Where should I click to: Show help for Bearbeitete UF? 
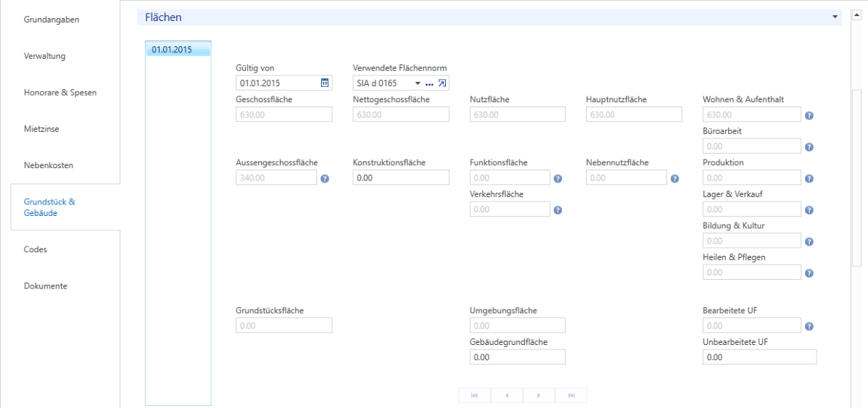(x=809, y=327)
